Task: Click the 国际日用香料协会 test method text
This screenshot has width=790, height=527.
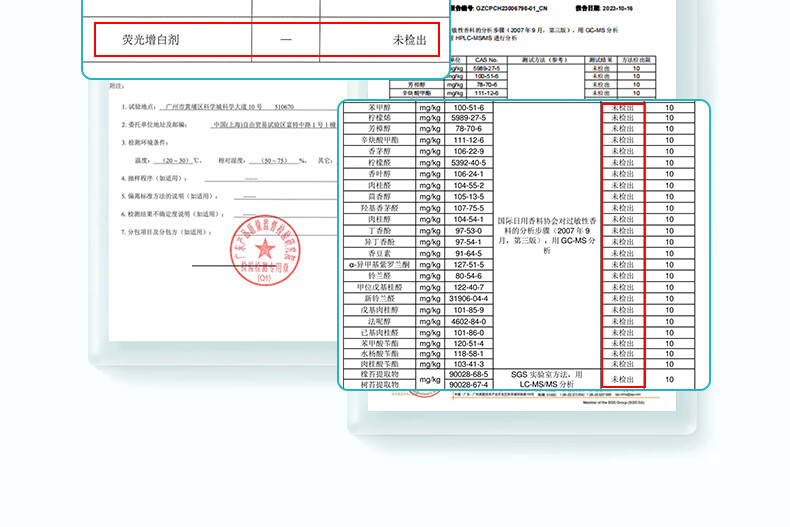Action: [x=546, y=235]
